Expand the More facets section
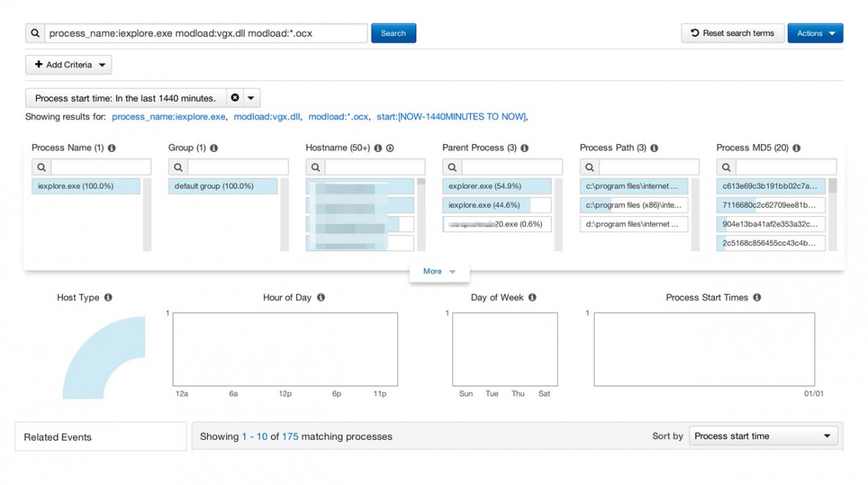Image resolution: width=868 pixels, height=485 pixels. click(x=438, y=272)
